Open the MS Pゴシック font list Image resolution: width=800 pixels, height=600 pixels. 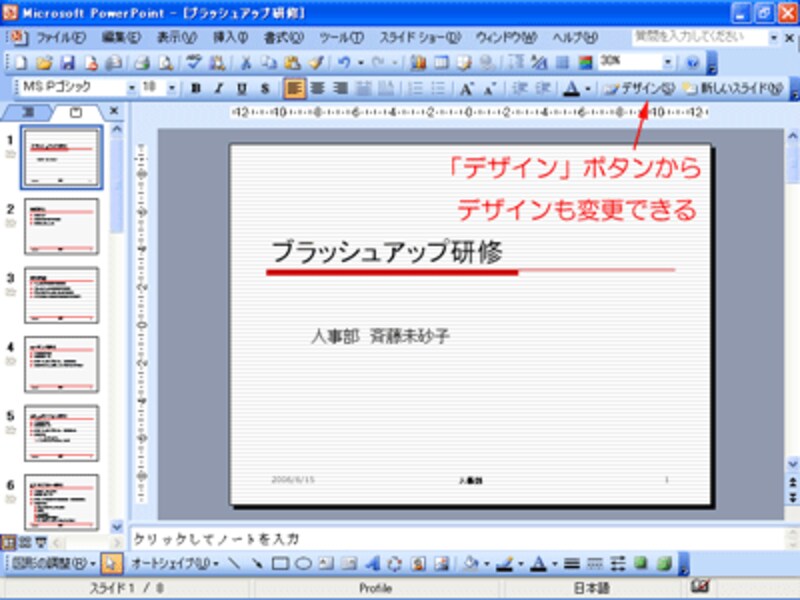coord(131,89)
